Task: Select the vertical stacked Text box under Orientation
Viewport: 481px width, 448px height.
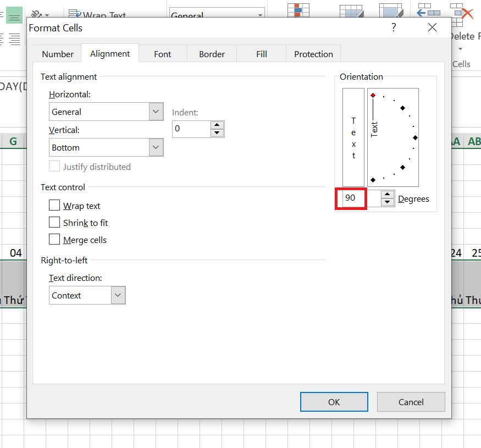Action: (x=352, y=136)
